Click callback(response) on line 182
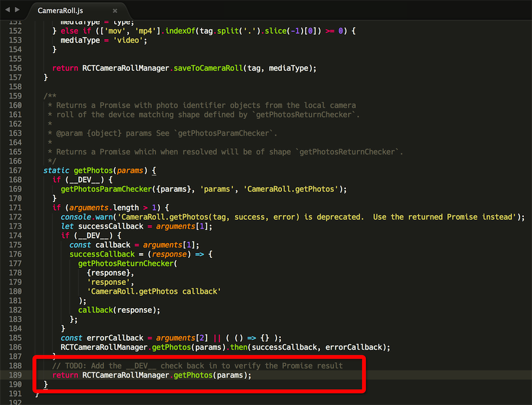The width and height of the screenshot is (532, 405). 118,310
